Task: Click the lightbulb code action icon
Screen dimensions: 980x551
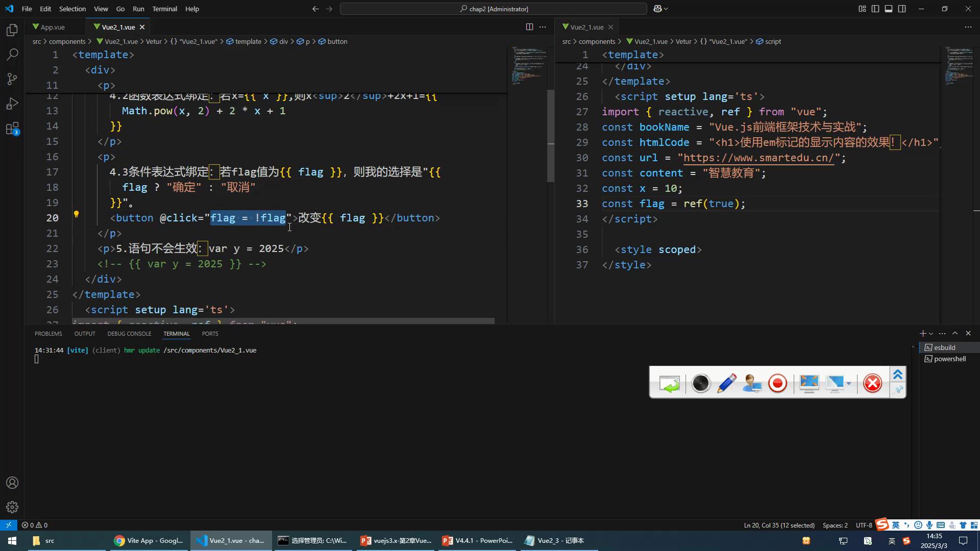Action: 77,214
